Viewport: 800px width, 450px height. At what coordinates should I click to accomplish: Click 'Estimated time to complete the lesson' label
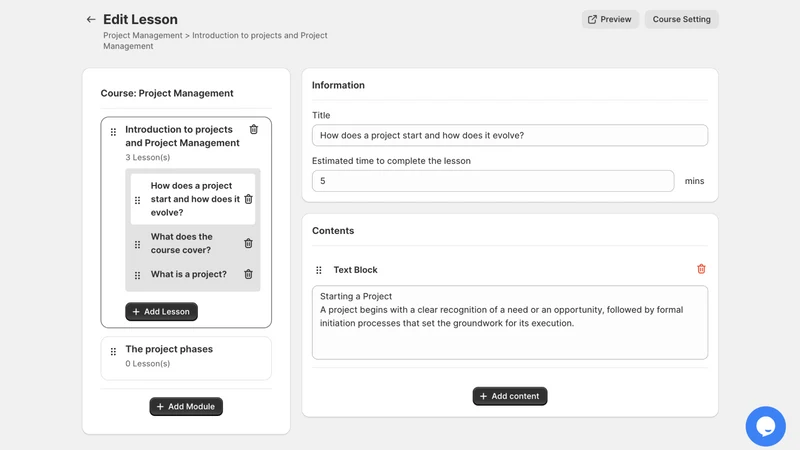pyautogui.click(x=391, y=161)
